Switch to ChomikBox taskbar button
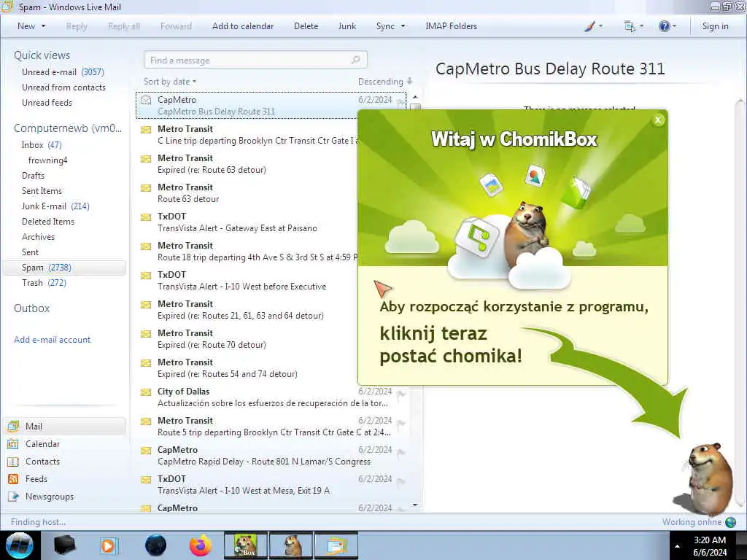747x560 pixels. (246, 545)
